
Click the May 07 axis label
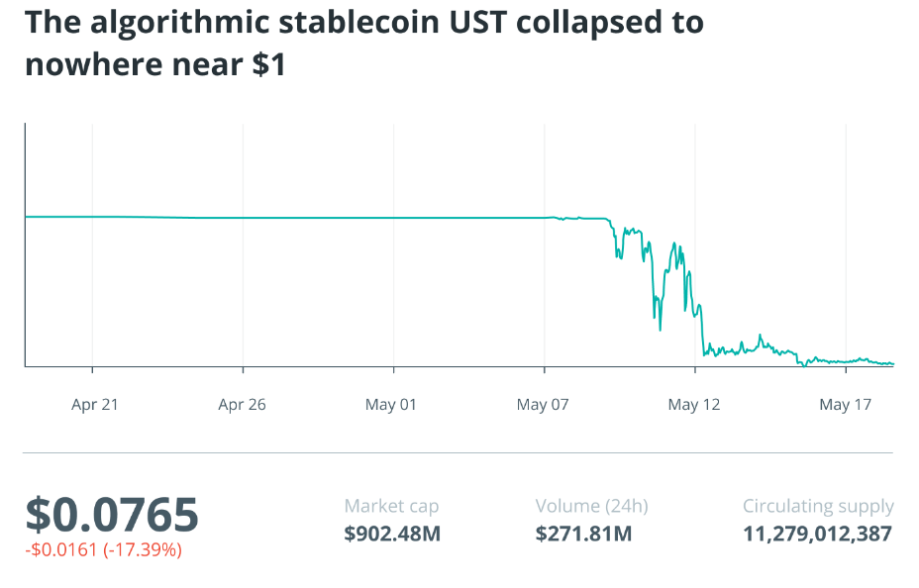[x=543, y=405]
